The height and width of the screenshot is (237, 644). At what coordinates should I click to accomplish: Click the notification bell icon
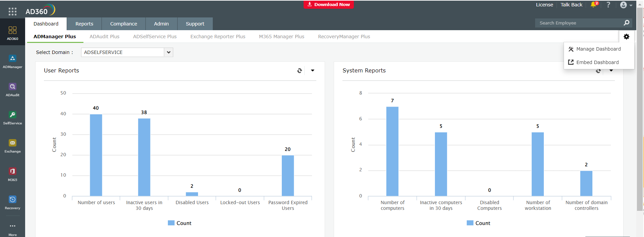[594, 5]
